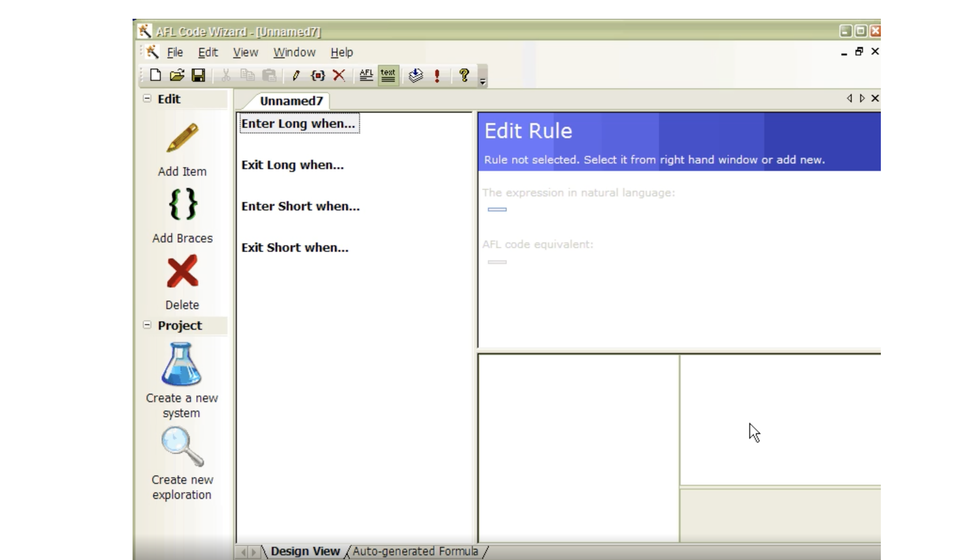Click the large Delete button in sidebar
This screenshot has width=957, height=560.
(x=182, y=272)
